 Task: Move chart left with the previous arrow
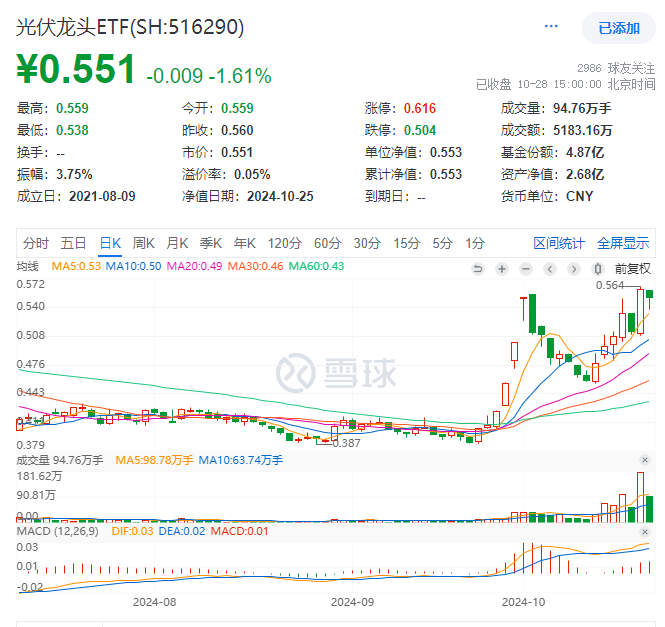(550, 269)
